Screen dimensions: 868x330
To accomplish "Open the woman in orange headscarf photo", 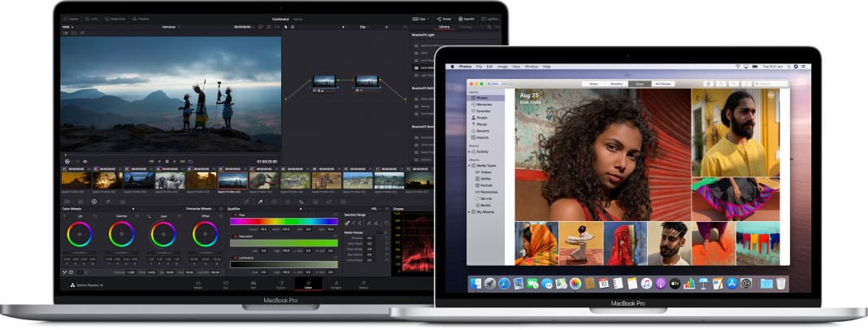I will click(536, 244).
